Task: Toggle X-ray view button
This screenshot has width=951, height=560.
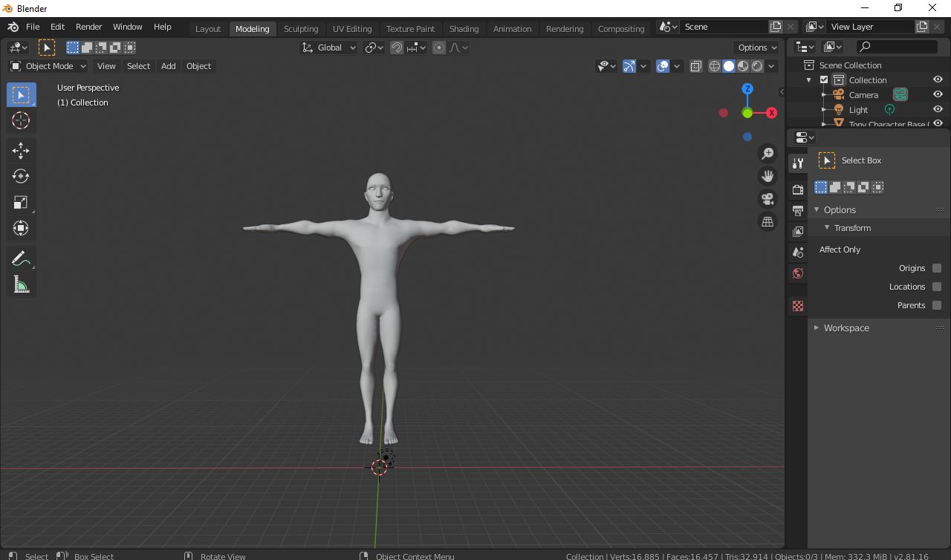Action: point(695,66)
